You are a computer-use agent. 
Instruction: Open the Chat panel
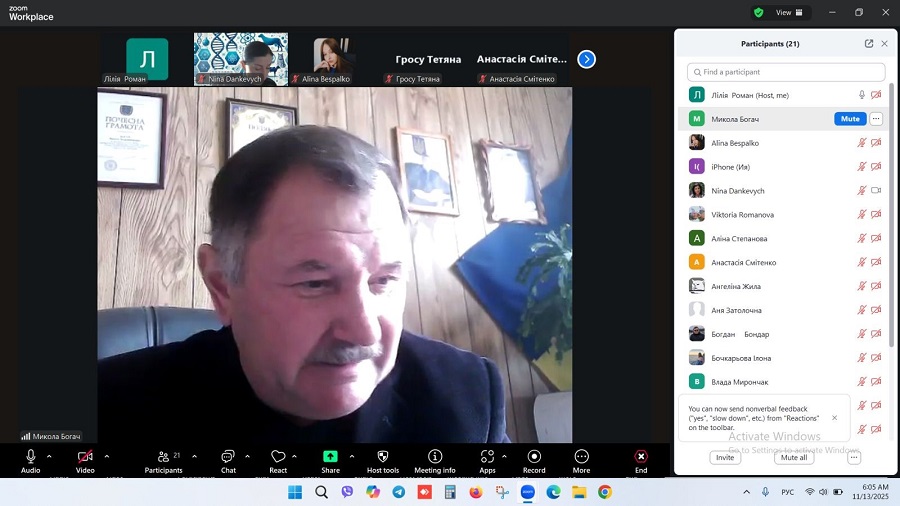[228, 457]
